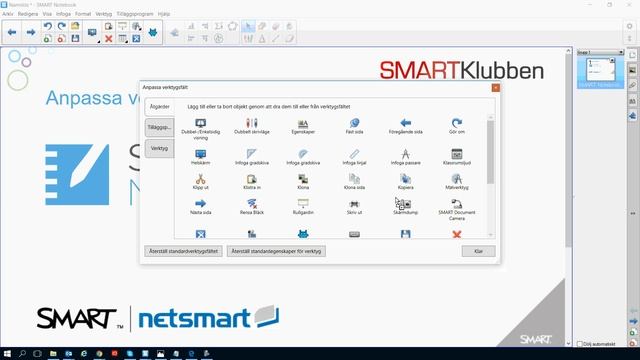Screen dimensions: 640x360
Task: Select the Klistra in icon in the dialog
Action: pyautogui.click(x=251, y=179)
